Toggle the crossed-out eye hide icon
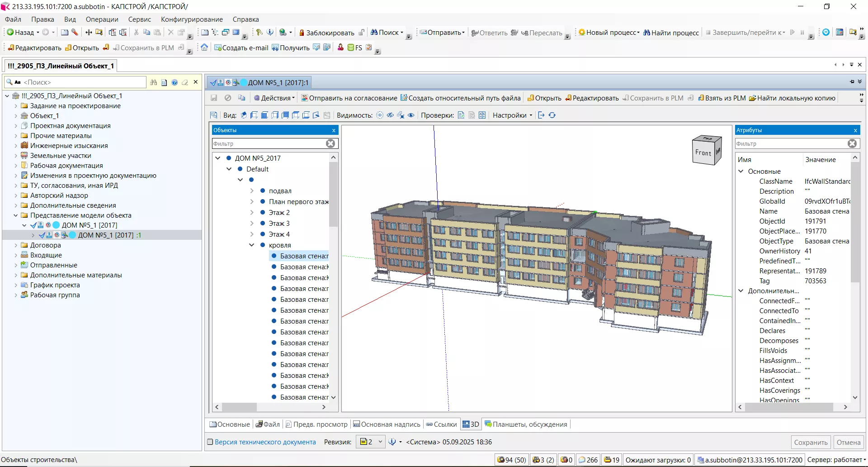 (390, 115)
